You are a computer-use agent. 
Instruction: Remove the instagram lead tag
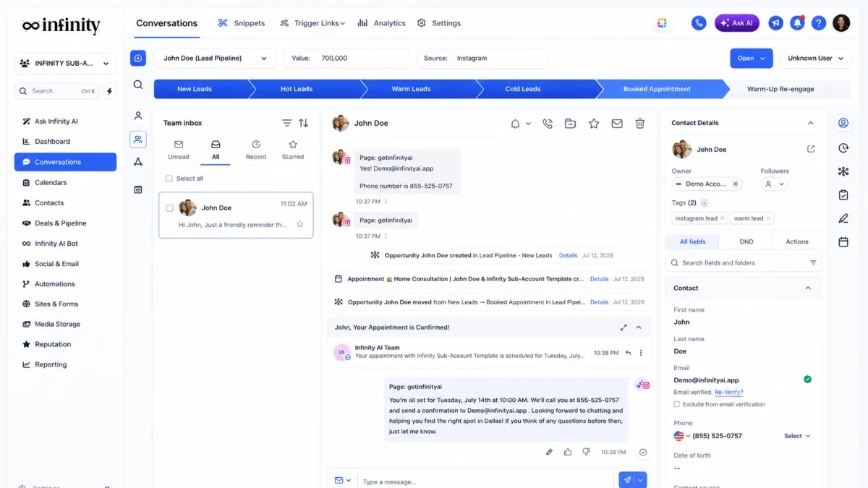723,218
